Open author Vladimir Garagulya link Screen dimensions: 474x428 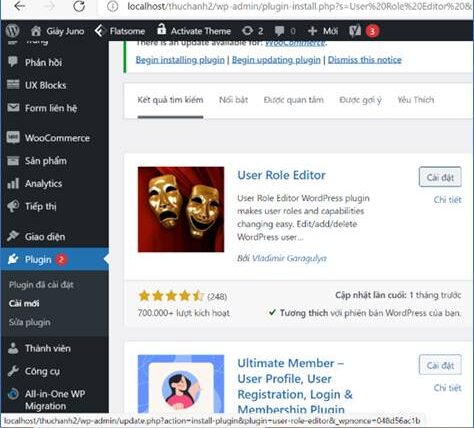[289, 258]
